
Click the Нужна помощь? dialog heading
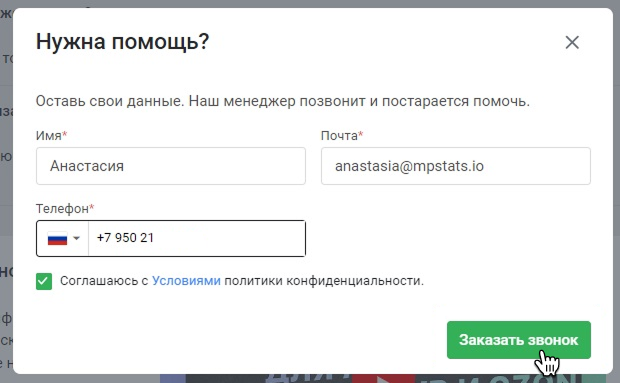click(x=123, y=42)
